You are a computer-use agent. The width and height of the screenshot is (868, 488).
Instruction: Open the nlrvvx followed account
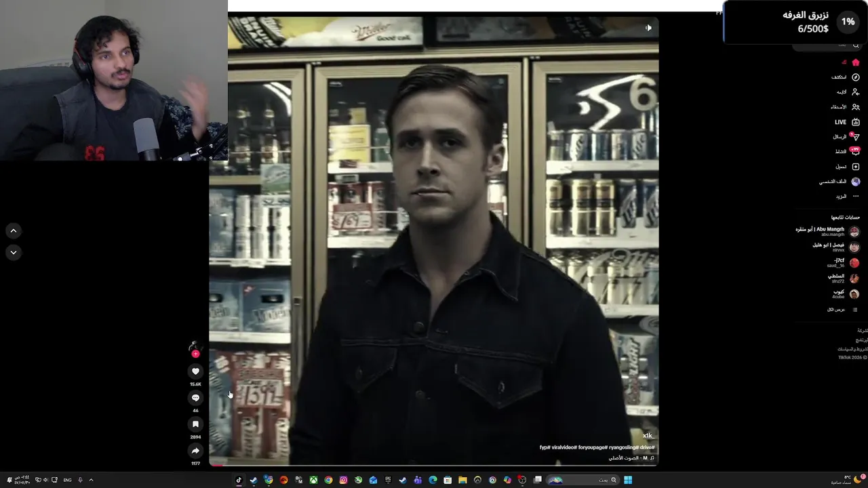(835, 247)
